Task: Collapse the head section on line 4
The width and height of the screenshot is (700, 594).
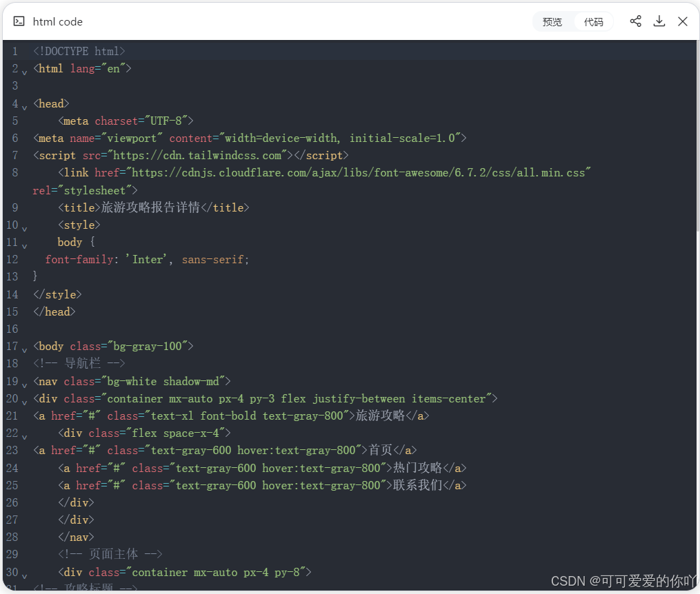Action: pyautogui.click(x=24, y=106)
